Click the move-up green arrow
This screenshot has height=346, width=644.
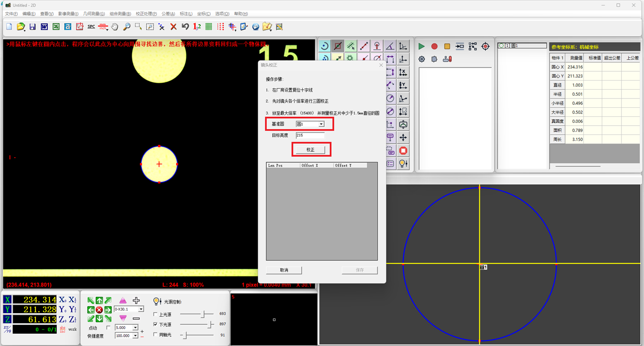click(x=99, y=300)
